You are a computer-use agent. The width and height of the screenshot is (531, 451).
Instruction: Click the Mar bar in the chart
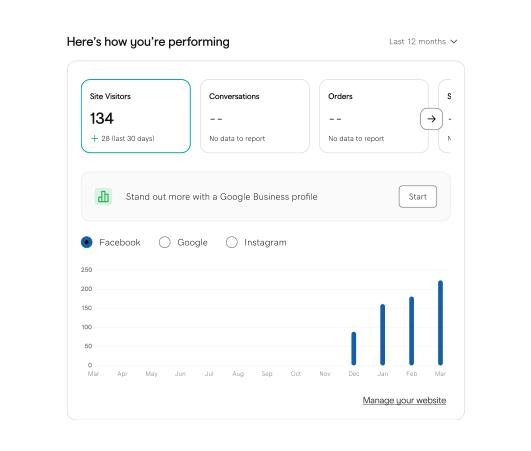pyautogui.click(x=440, y=323)
